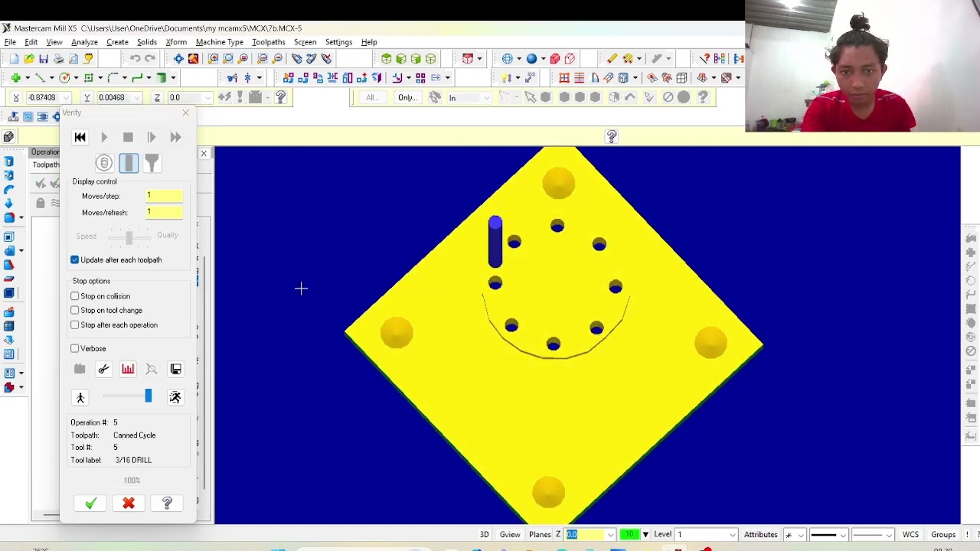Uncheck Update after each toolpath
Viewport: 980px width, 551px height.
75,260
